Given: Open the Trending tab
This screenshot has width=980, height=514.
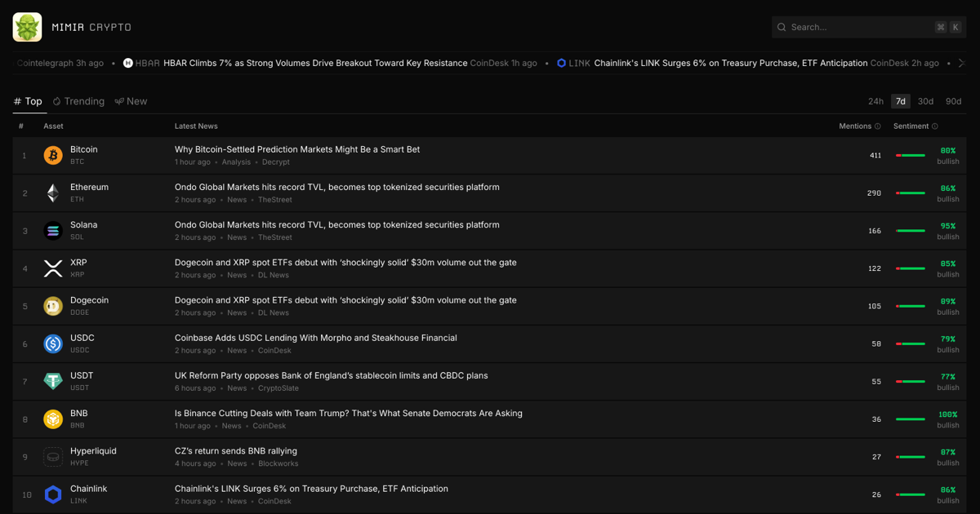Looking at the screenshot, I should 78,101.
